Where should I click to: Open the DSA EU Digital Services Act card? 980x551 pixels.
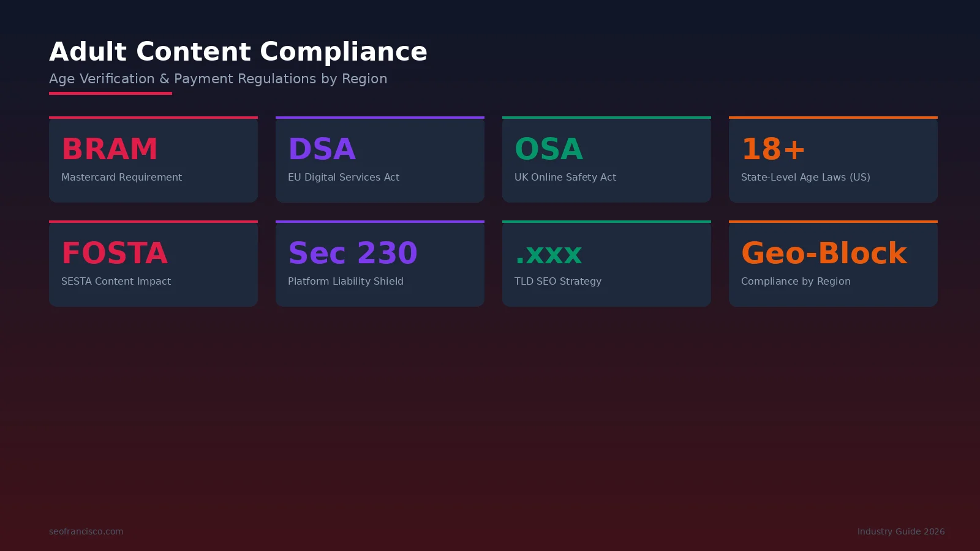pyautogui.click(x=380, y=159)
